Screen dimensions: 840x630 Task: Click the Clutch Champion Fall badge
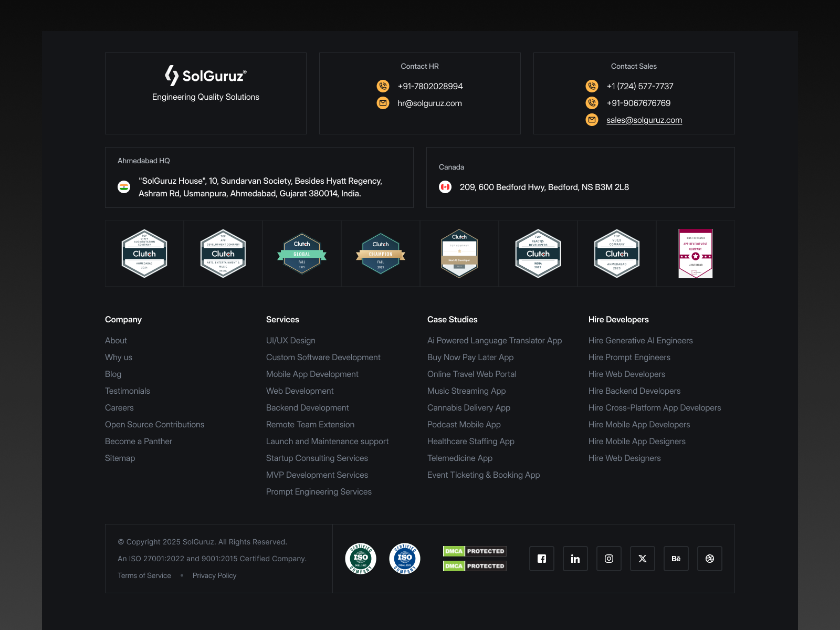(x=381, y=254)
